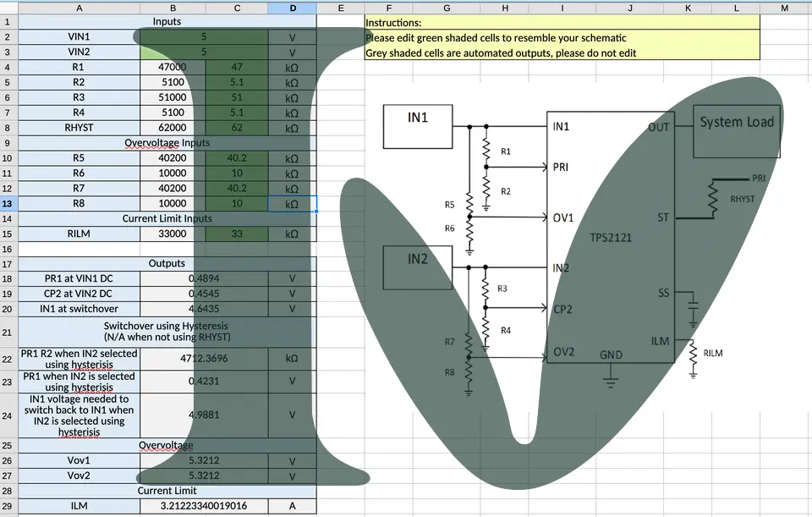Image resolution: width=812 pixels, height=517 pixels.
Task: Select the column D header
Action: click(293, 8)
